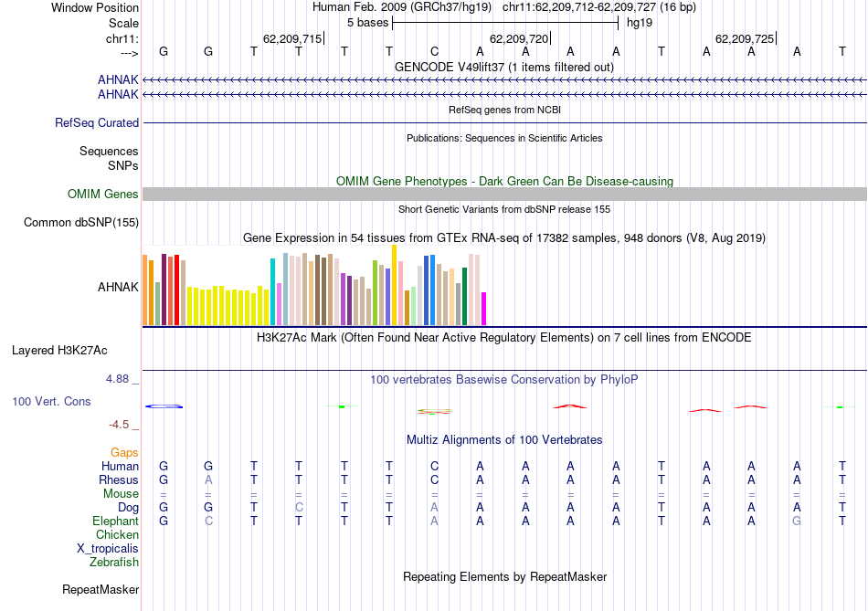This screenshot has width=868, height=611.
Task: Click the Elephant alignment row label
Action: [x=116, y=521]
